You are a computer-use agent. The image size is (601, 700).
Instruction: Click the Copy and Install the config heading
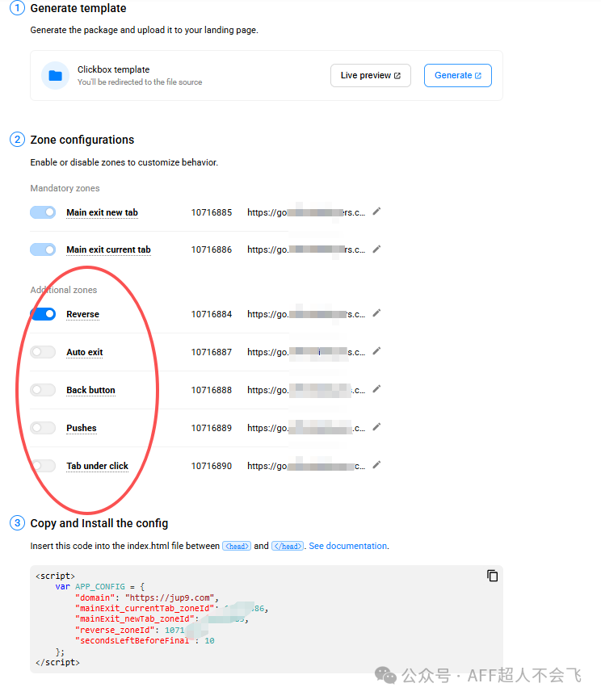99,523
